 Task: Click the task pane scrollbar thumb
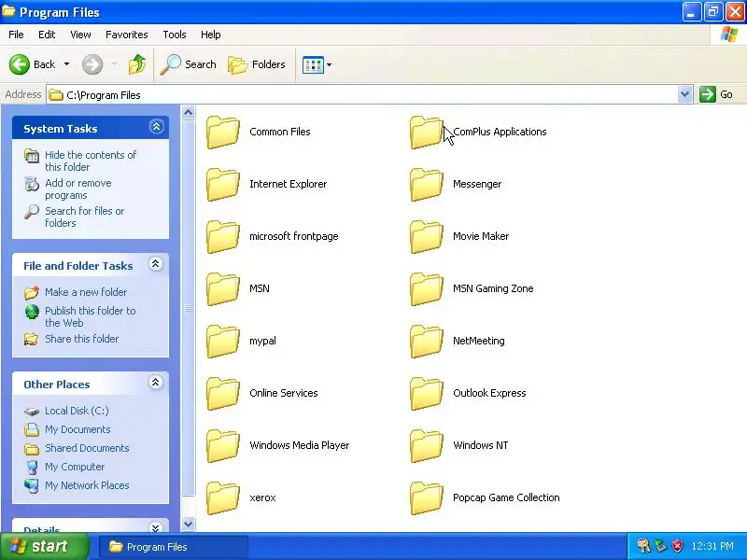[x=189, y=308]
